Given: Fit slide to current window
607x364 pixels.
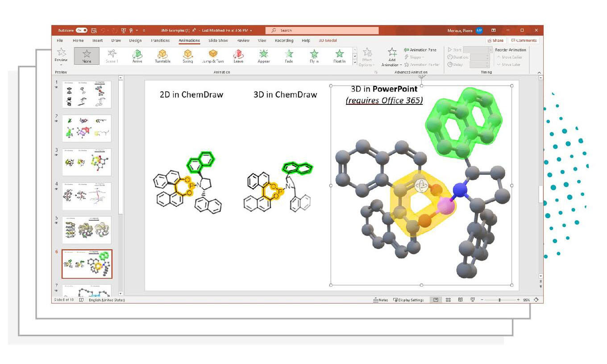Looking at the screenshot, I should click(536, 300).
